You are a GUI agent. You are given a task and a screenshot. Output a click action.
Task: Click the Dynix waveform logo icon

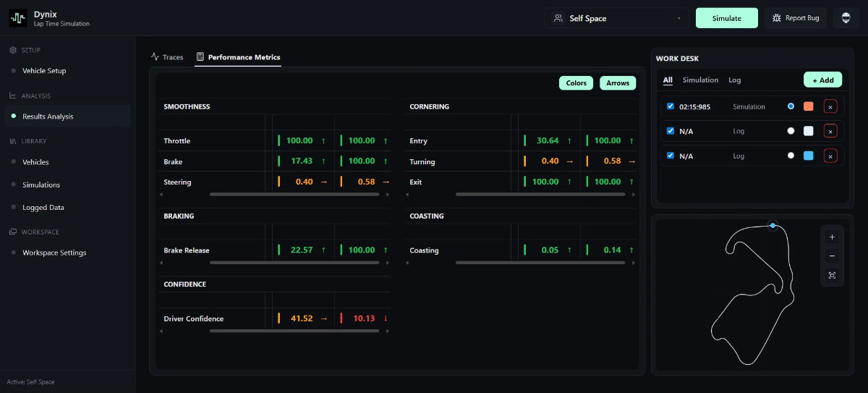[x=18, y=18]
